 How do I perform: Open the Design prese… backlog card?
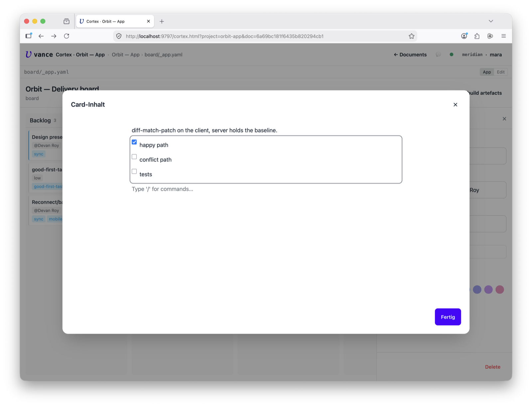[x=46, y=145]
